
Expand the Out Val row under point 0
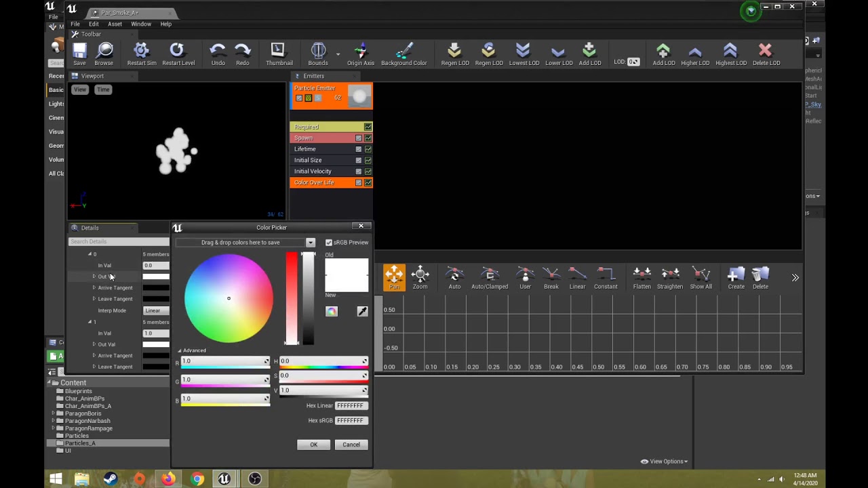(x=94, y=277)
